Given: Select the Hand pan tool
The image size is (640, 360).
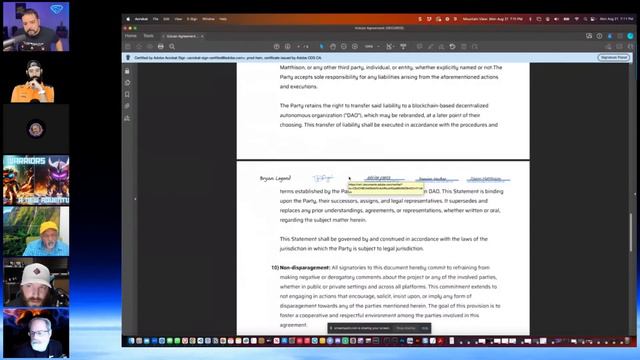Looking at the screenshot, I should [x=333, y=47].
